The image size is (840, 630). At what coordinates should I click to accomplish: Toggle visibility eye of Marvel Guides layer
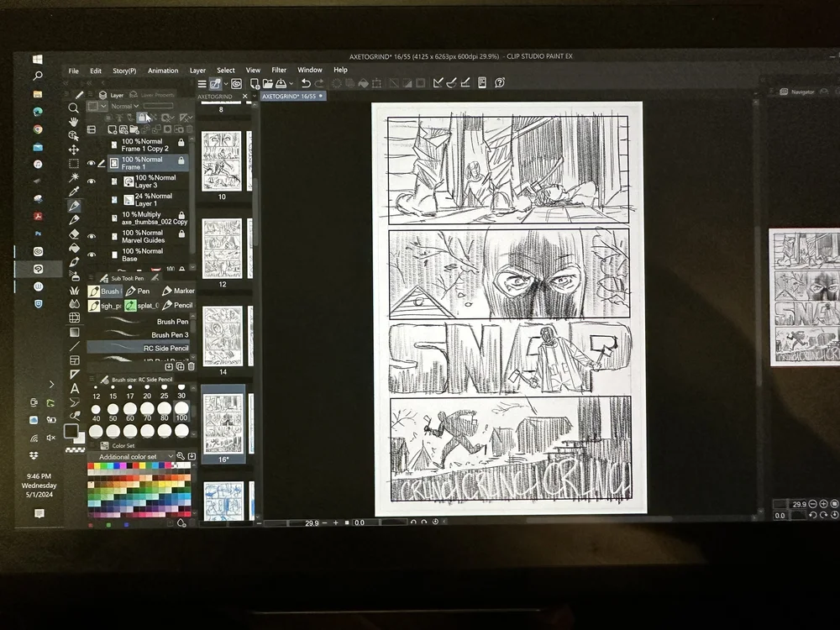[91, 236]
